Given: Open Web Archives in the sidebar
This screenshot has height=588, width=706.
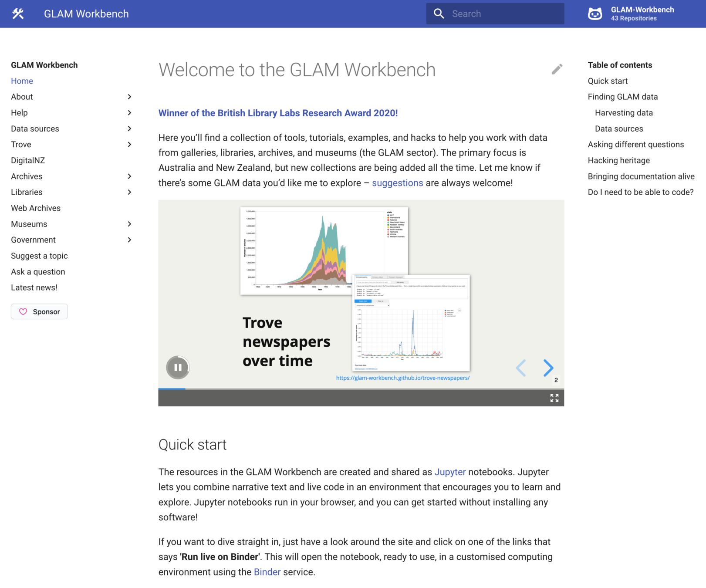Looking at the screenshot, I should coord(36,208).
